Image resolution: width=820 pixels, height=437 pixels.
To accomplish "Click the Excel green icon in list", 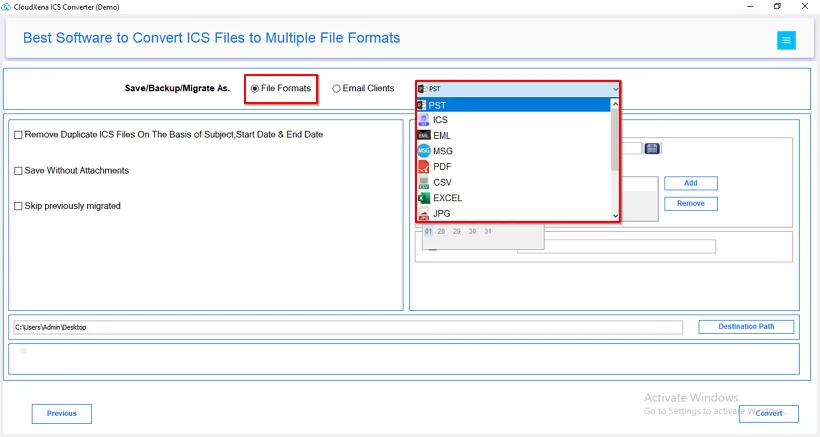I will pyautogui.click(x=424, y=198).
